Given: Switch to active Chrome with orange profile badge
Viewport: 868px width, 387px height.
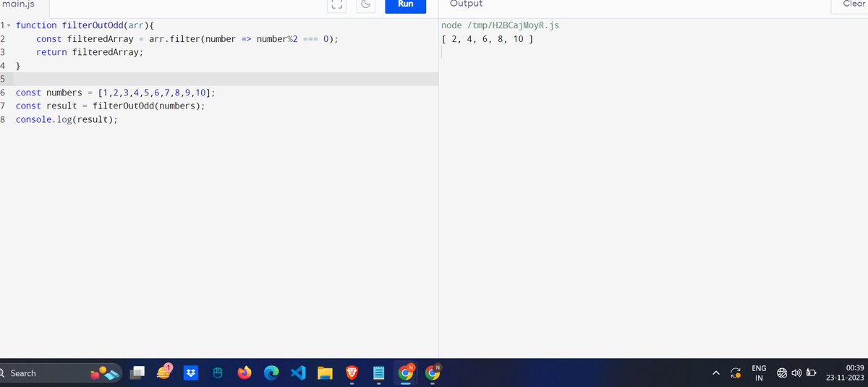Looking at the screenshot, I should click(406, 373).
